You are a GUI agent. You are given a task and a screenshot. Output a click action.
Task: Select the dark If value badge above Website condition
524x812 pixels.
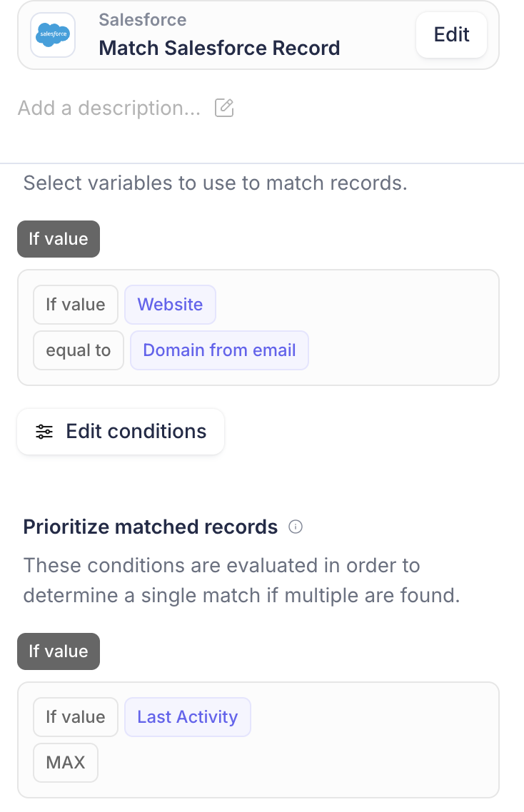[59, 239]
